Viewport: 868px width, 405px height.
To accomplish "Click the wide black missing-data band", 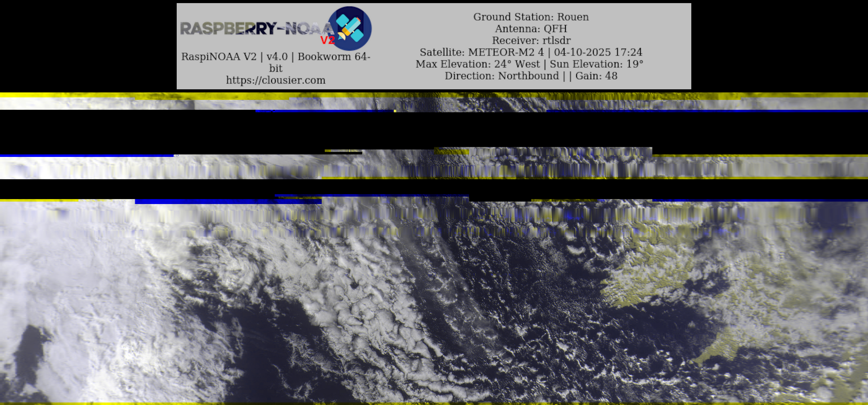I will (x=434, y=130).
